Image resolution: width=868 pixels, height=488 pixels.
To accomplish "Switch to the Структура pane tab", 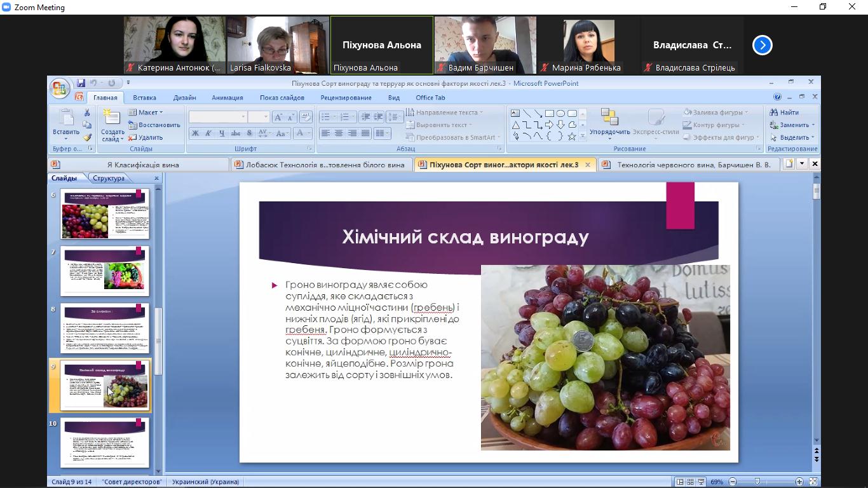I will pos(108,179).
